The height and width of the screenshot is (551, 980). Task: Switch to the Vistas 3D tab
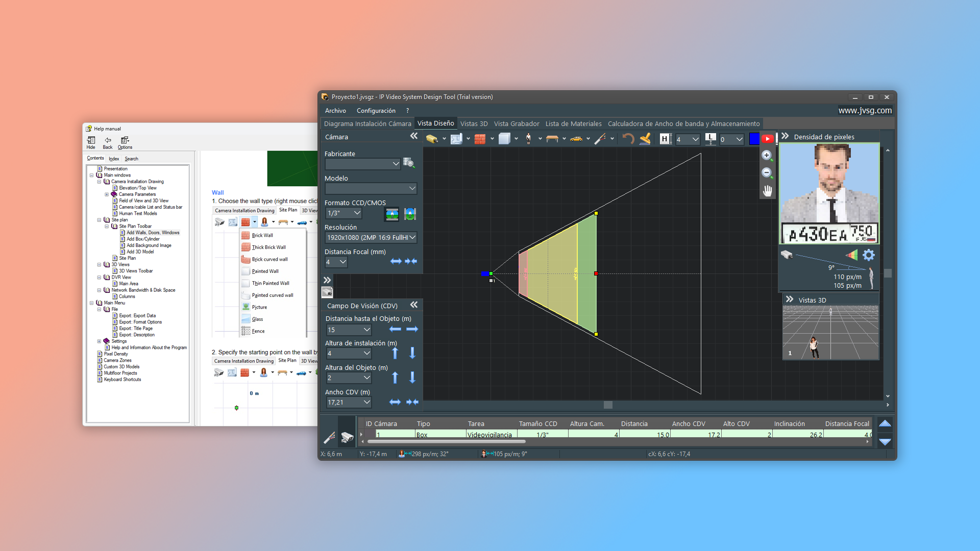coord(474,124)
